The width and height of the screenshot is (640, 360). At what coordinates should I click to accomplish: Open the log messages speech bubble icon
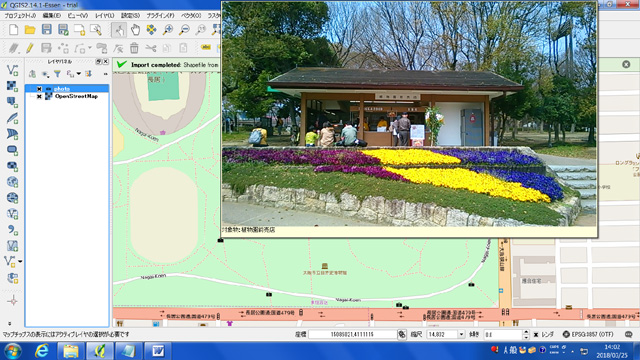[629, 334]
